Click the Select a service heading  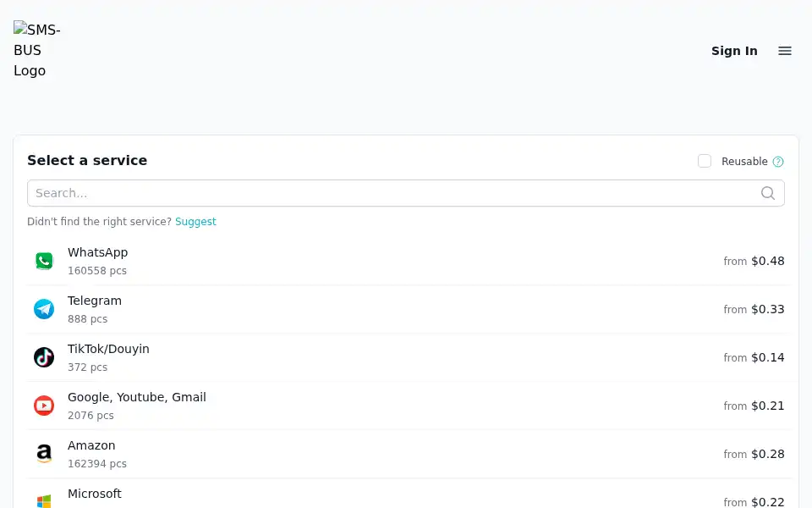pyautogui.click(x=87, y=160)
